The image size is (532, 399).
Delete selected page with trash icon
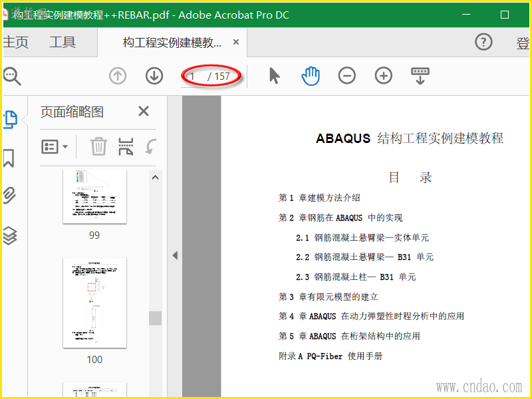(x=98, y=146)
